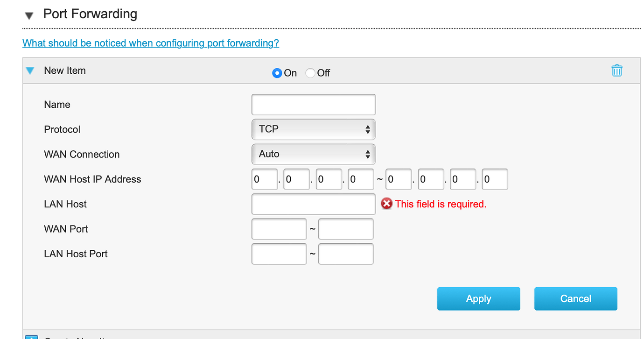Click the red error icon beside LAN Host

(x=386, y=204)
